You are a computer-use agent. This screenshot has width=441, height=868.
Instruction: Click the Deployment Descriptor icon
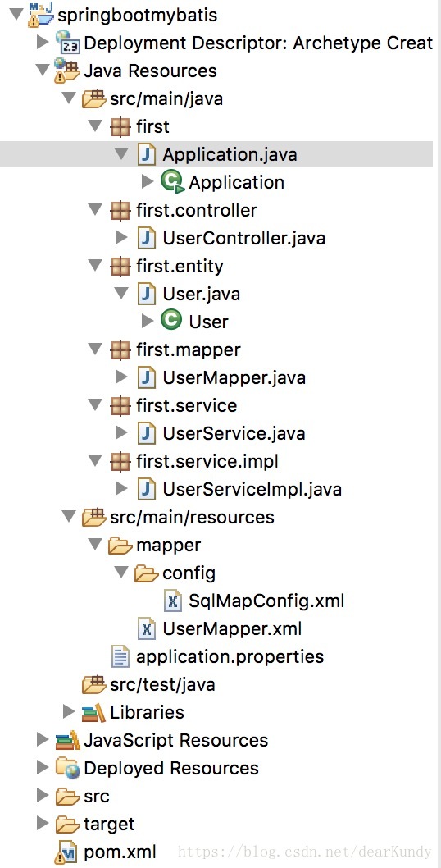(68, 42)
